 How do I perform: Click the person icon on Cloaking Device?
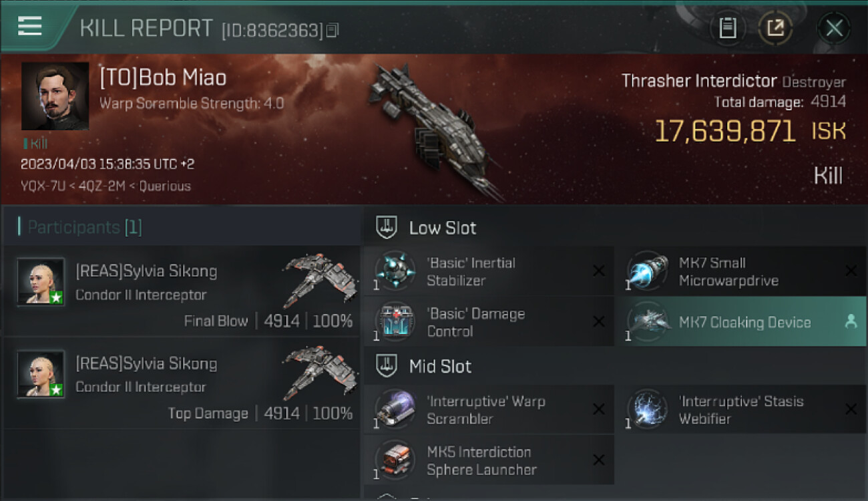[x=851, y=321]
